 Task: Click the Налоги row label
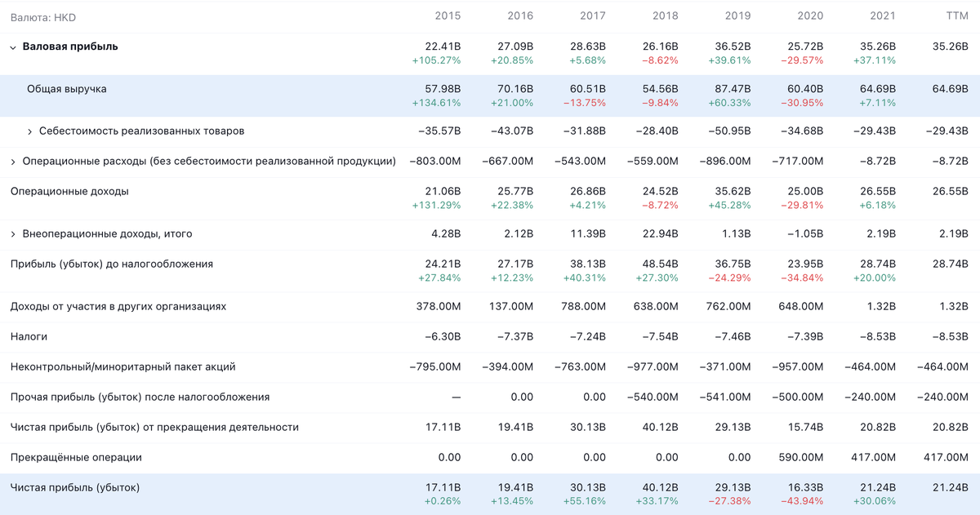(29, 336)
